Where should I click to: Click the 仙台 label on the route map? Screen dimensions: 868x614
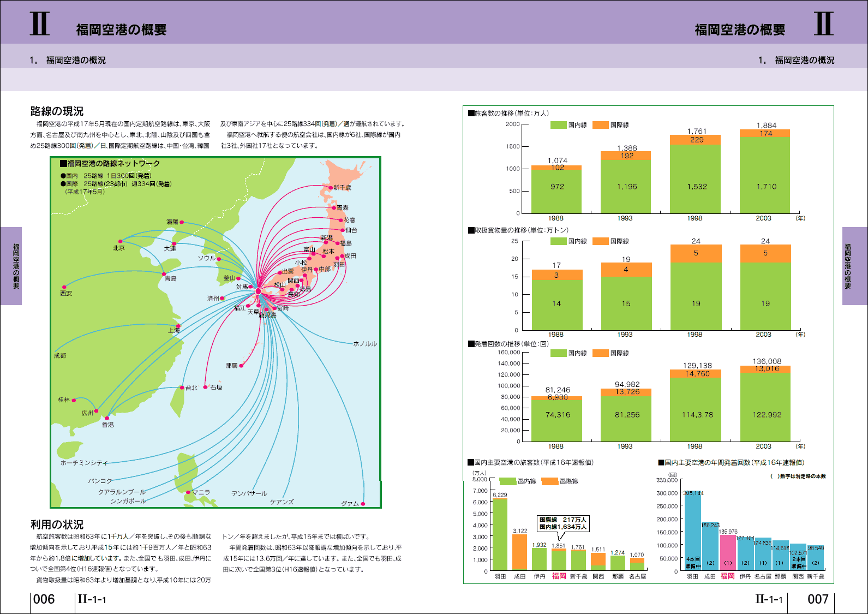coord(351,230)
